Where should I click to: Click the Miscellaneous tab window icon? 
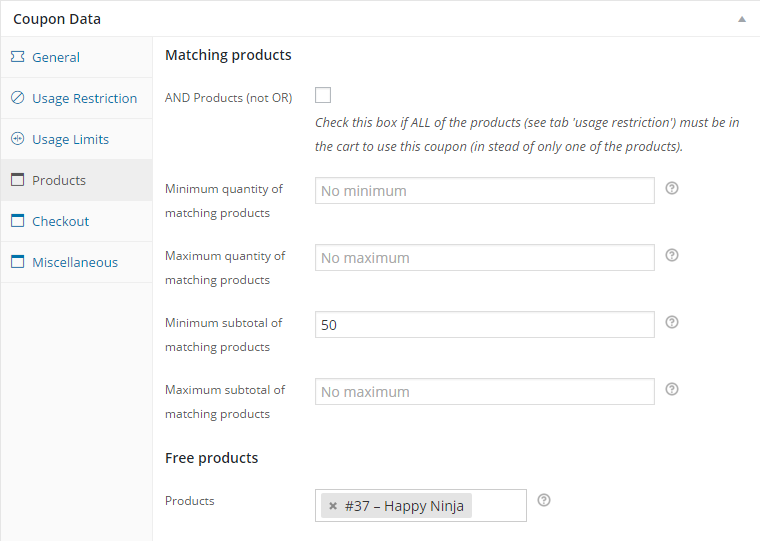click(x=17, y=262)
